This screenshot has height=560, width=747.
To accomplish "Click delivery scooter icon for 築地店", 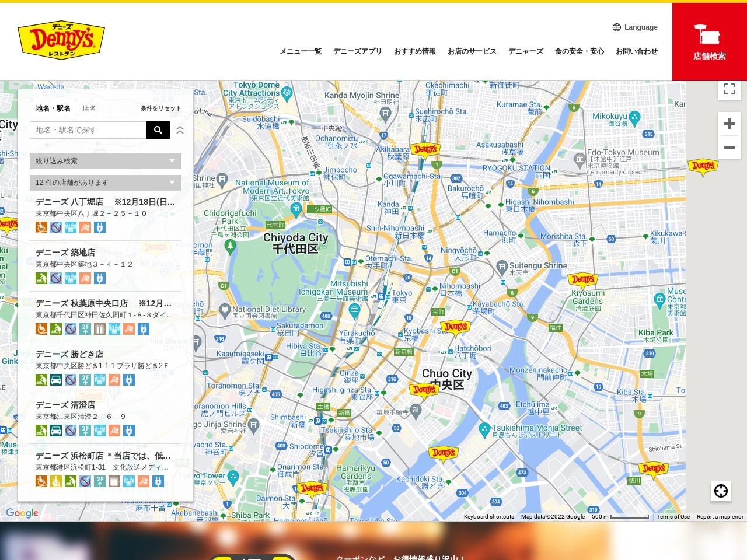I will (85, 278).
